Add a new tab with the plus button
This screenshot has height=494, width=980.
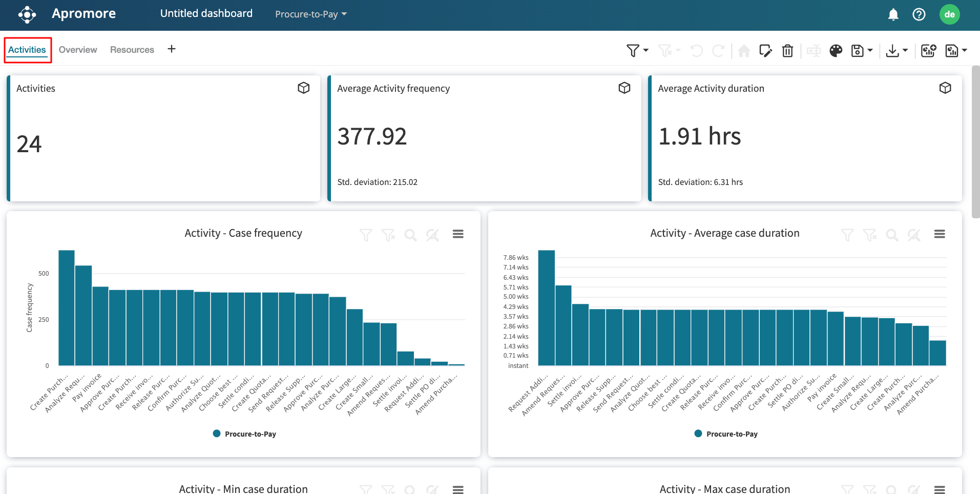[172, 49]
